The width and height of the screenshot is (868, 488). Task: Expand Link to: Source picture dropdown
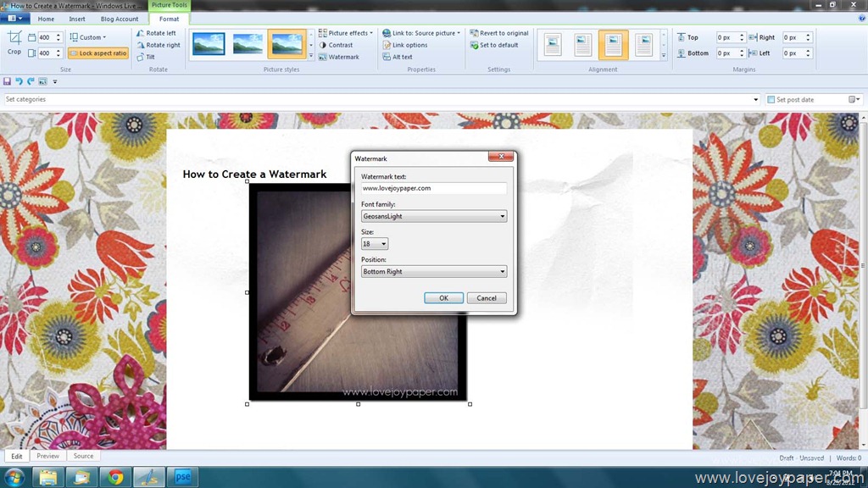(x=421, y=33)
